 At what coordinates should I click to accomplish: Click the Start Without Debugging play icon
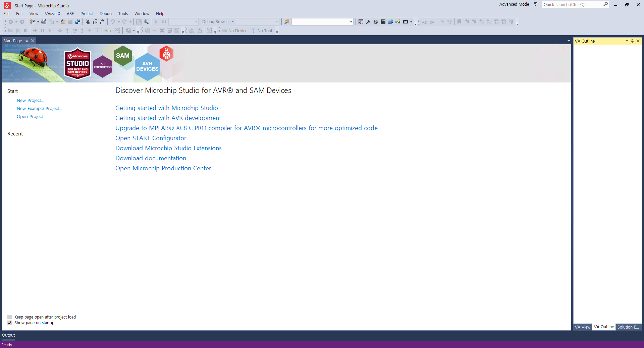[x=156, y=22]
